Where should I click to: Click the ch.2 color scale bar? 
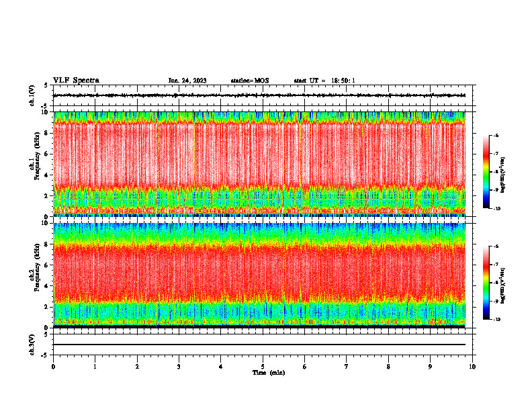[486, 283]
